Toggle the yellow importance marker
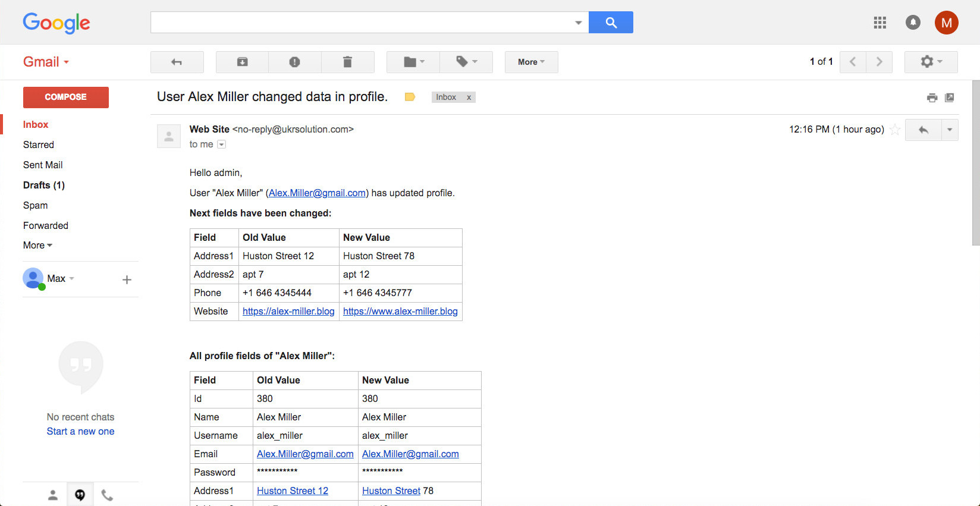Image resolution: width=980 pixels, height=506 pixels. click(x=410, y=97)
